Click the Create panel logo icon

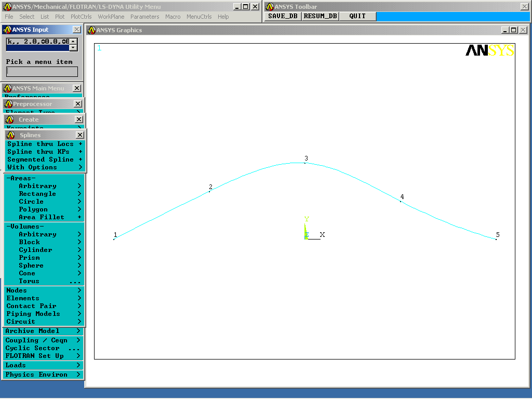(9, 119)
